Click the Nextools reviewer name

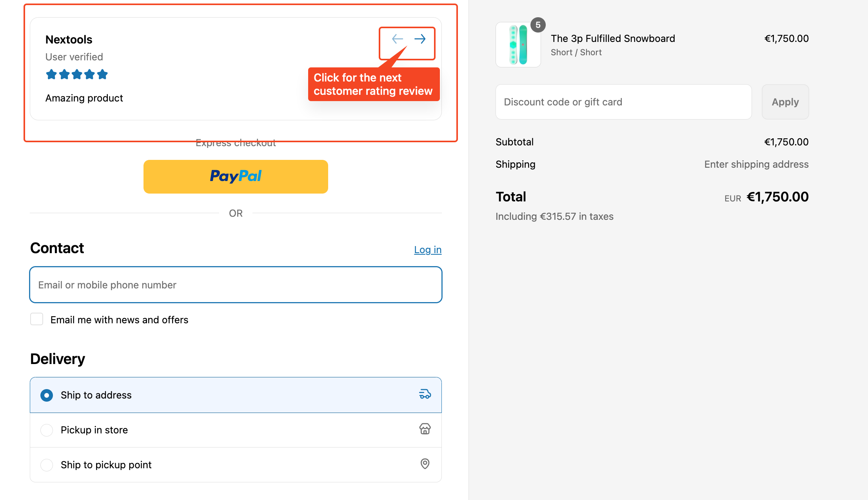tap(69, 40)
